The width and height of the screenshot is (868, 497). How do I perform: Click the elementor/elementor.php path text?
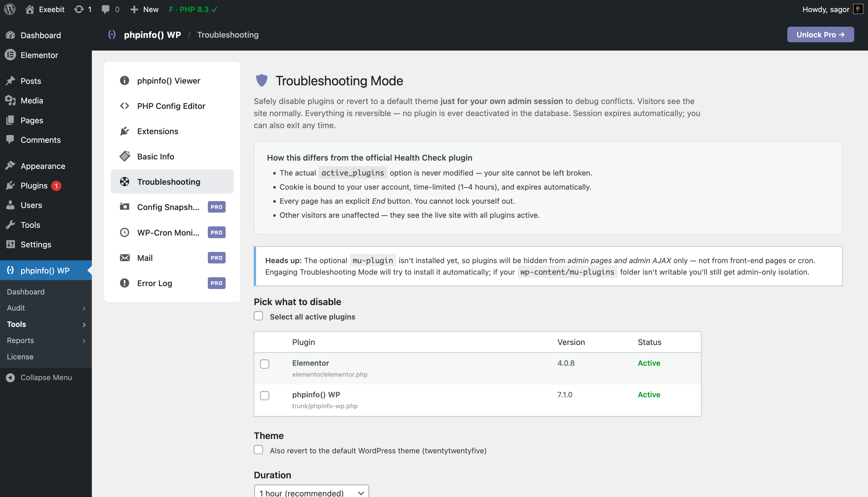tap(330, 374)
